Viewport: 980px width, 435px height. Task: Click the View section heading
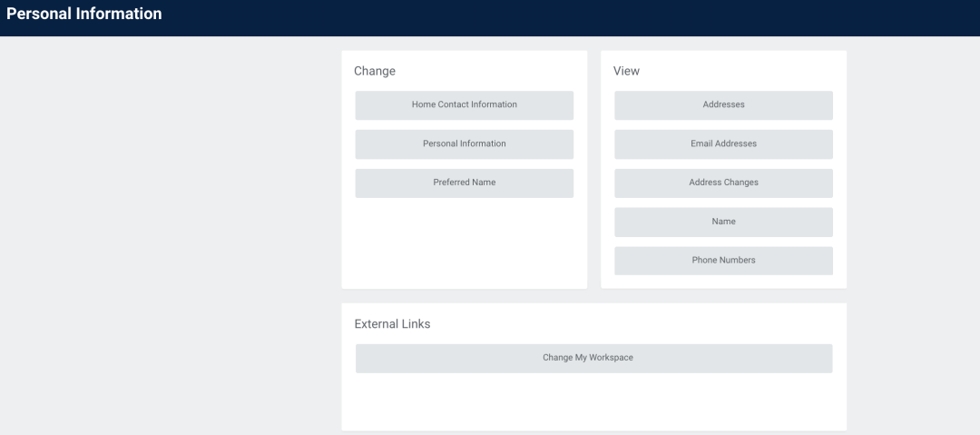[x=626, y=71]
